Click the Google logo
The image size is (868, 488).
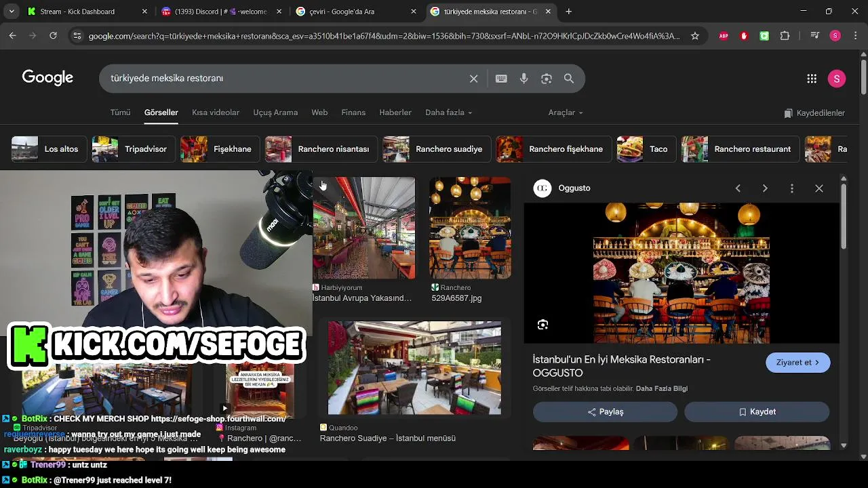click(x=47, y=78)
